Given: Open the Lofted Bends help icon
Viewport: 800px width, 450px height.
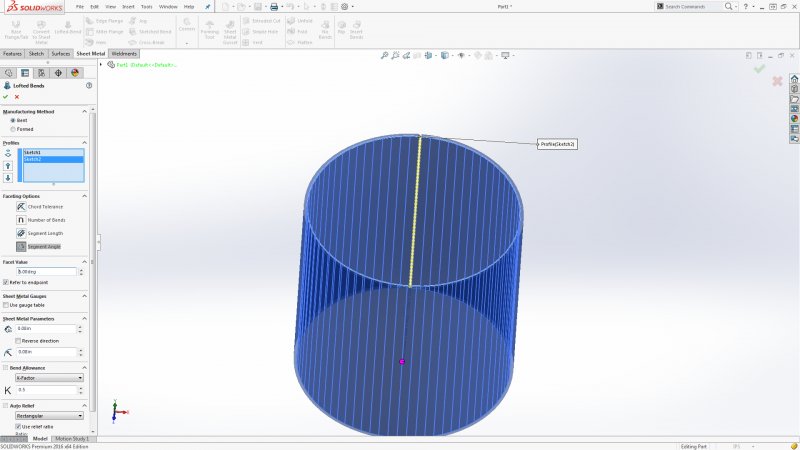Looking at the screenshot, I should point(89,86).
